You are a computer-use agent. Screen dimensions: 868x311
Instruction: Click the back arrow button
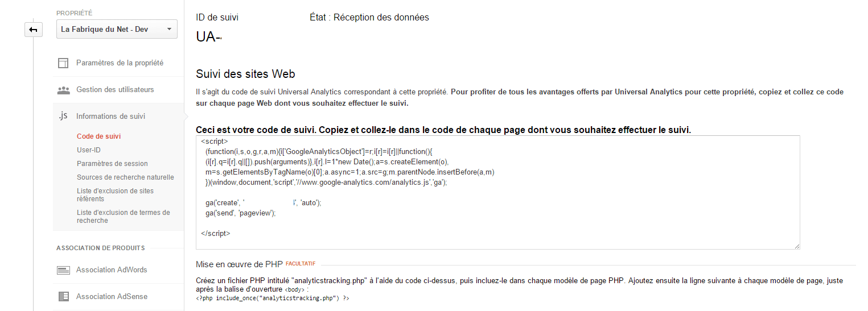click(34, 30)
